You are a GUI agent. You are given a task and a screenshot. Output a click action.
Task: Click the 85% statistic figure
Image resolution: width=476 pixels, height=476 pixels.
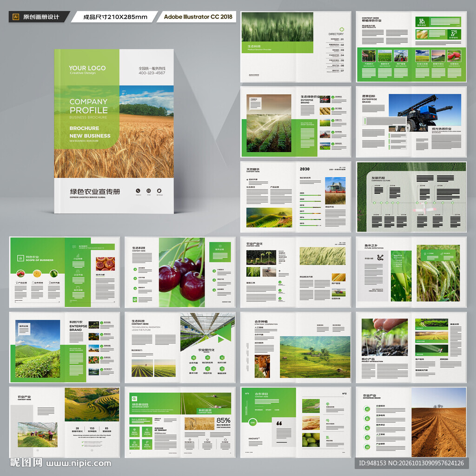[224, 420]
